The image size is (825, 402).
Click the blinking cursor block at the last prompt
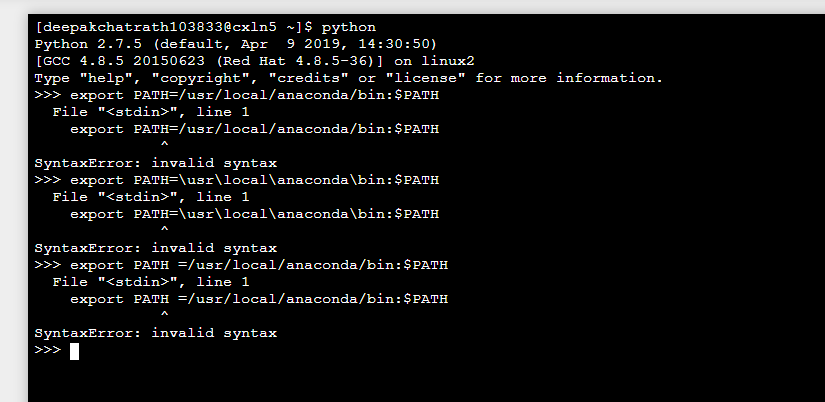click(x=74, y=350)
